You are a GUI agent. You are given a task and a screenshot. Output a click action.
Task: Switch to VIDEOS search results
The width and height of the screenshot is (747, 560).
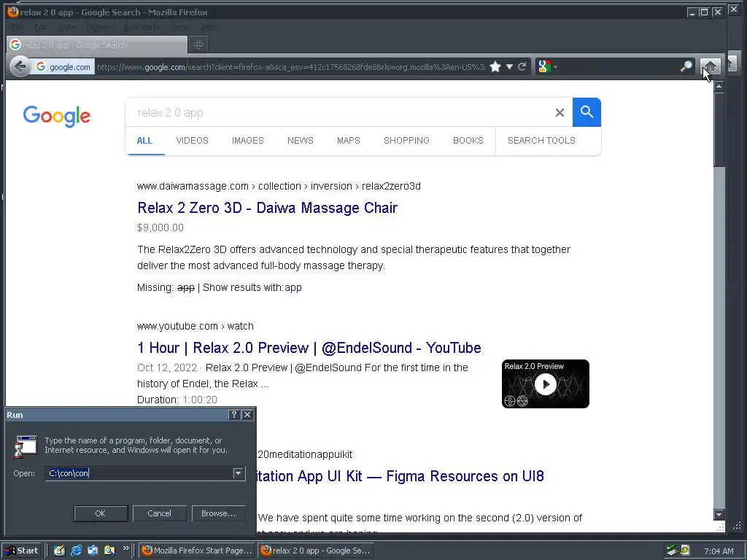point(192,141)
